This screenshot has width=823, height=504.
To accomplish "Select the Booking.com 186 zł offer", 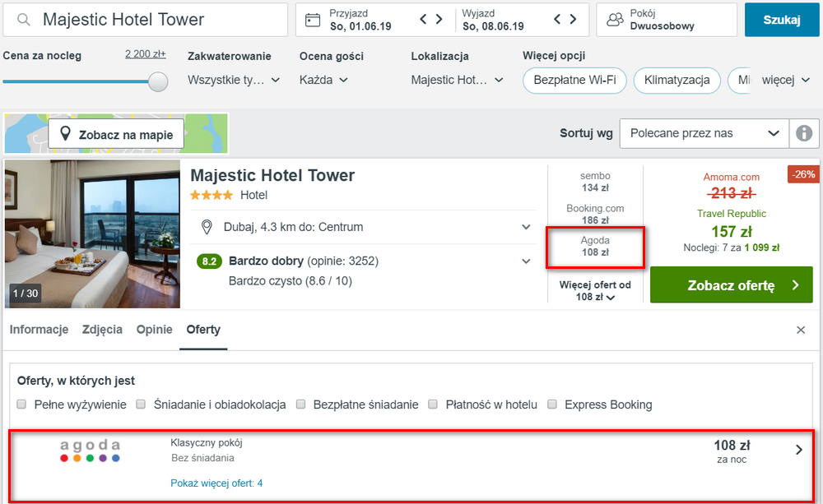I will 595,214.
